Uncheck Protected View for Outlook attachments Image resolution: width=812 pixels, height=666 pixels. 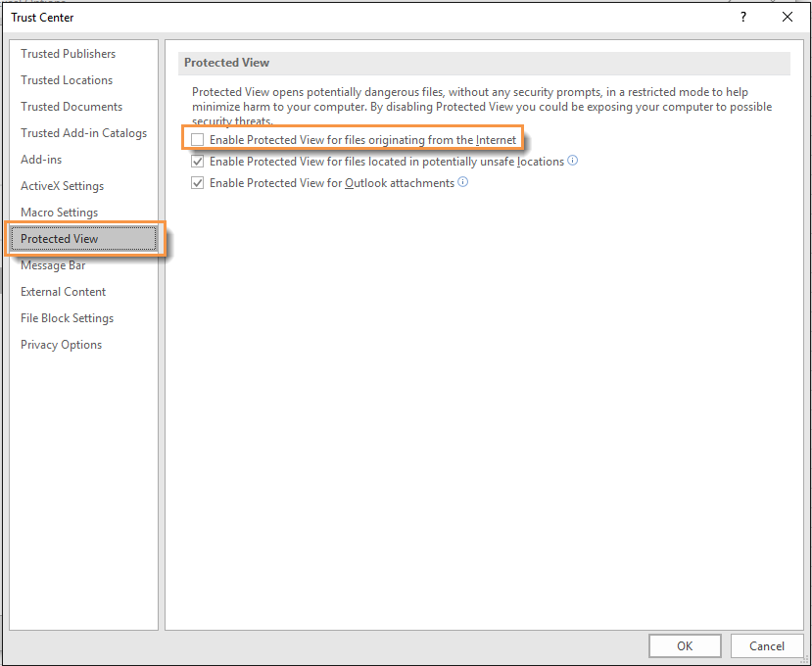(197, 183)
